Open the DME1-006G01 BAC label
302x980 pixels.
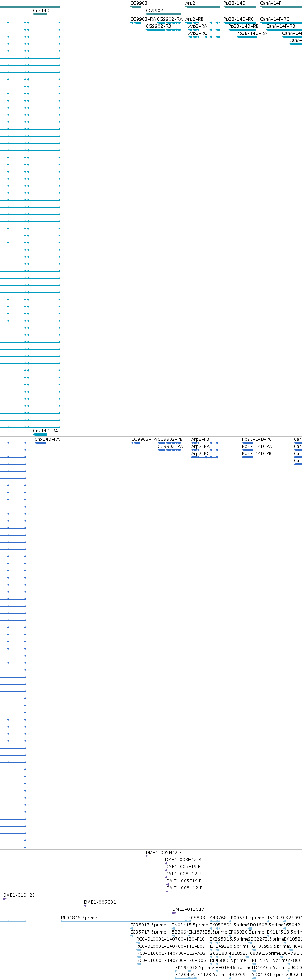coord(100,902)
